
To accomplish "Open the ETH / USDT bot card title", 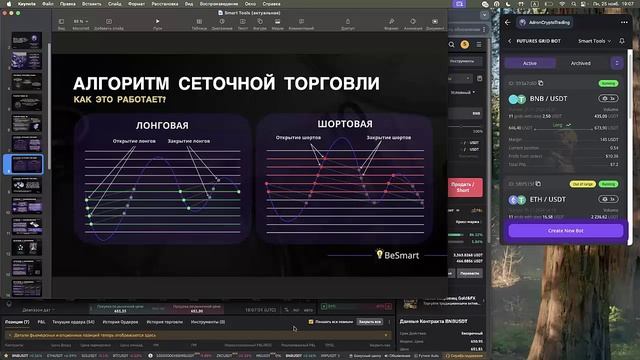I will 547,199.
